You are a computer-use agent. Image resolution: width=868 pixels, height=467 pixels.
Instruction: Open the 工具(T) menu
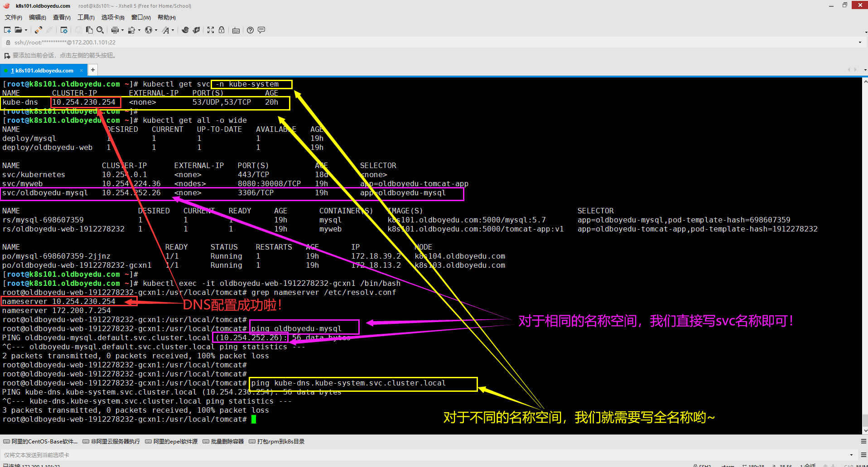point(86,17)
